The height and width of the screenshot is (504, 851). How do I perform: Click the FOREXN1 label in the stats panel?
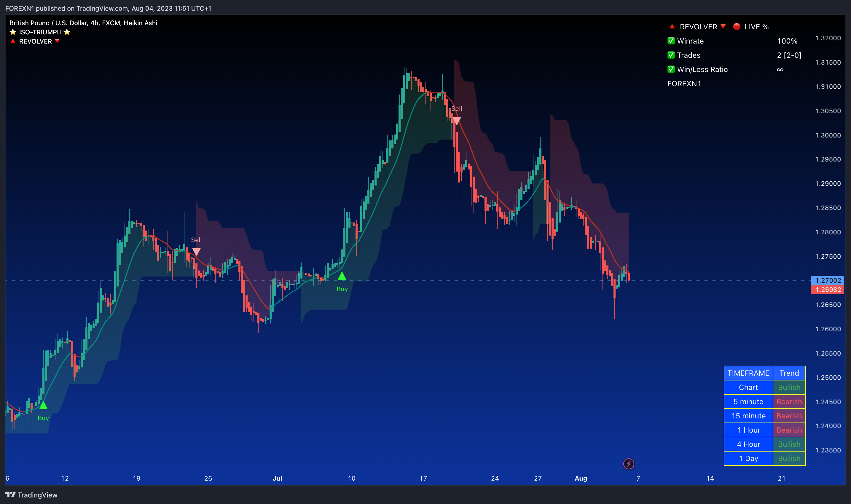click(x=684, y=84)
